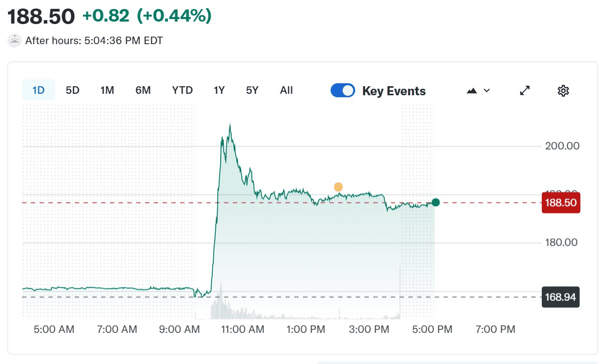
Task: Switch to the YTD view
Action: [182, 90]
